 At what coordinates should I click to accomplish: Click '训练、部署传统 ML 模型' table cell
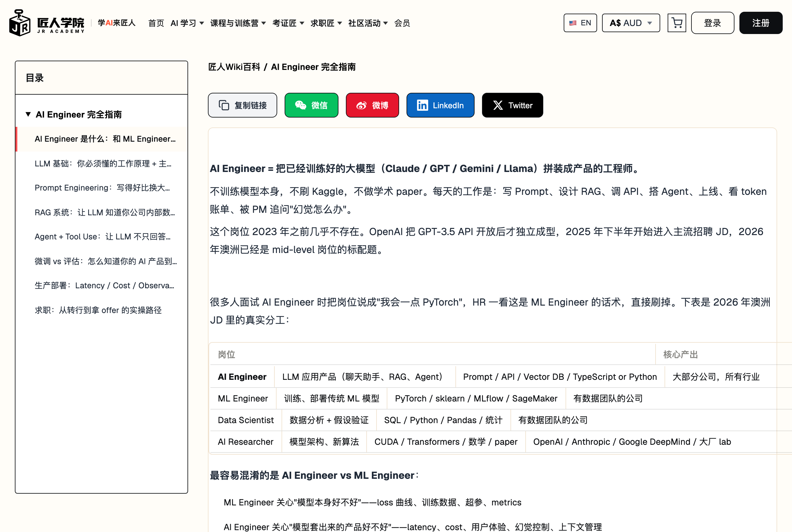[x=332, y=398]
